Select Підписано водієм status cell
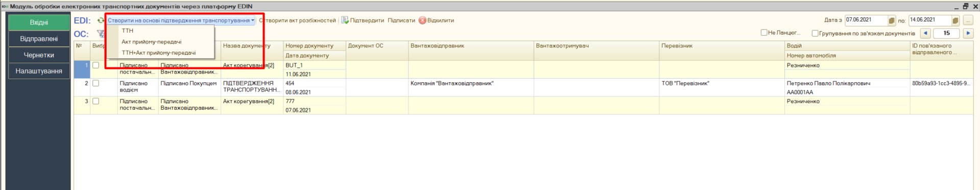The width and height of the screenshot is (980, 190). [138, 87]
